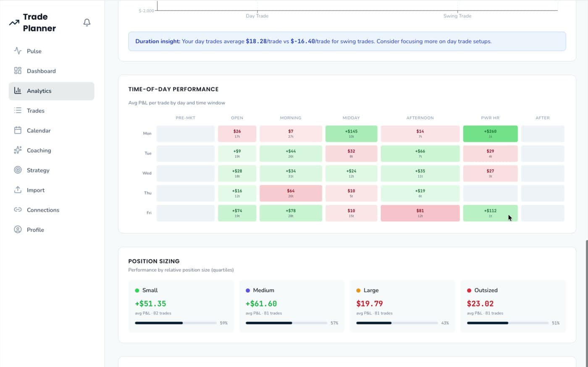Screen dimensions: 588x367
Task: Select Import in the sidebar
Action: tap(51, 190)
